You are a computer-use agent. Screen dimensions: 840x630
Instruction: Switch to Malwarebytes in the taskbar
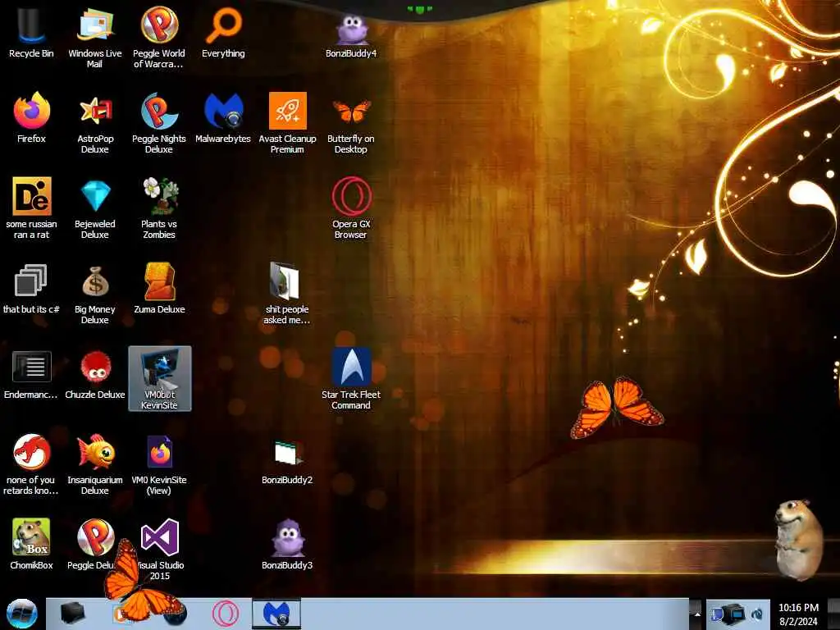coord(276,614)
